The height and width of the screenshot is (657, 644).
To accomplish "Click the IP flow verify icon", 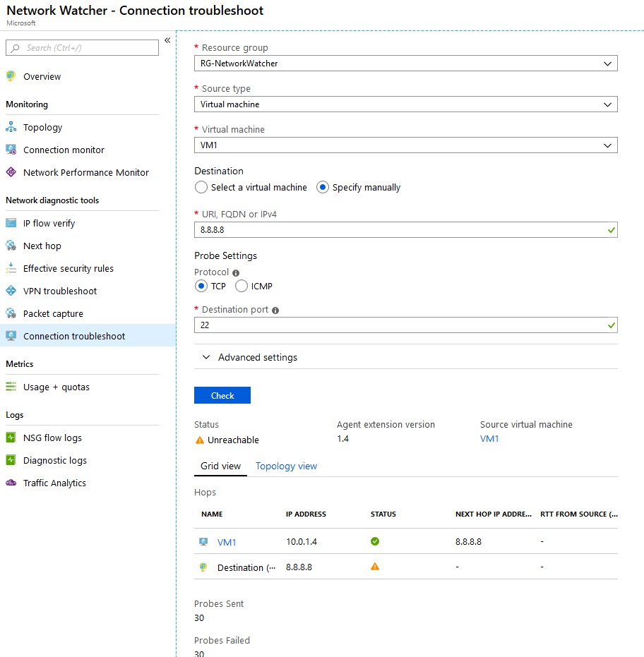I will [11, 223].
